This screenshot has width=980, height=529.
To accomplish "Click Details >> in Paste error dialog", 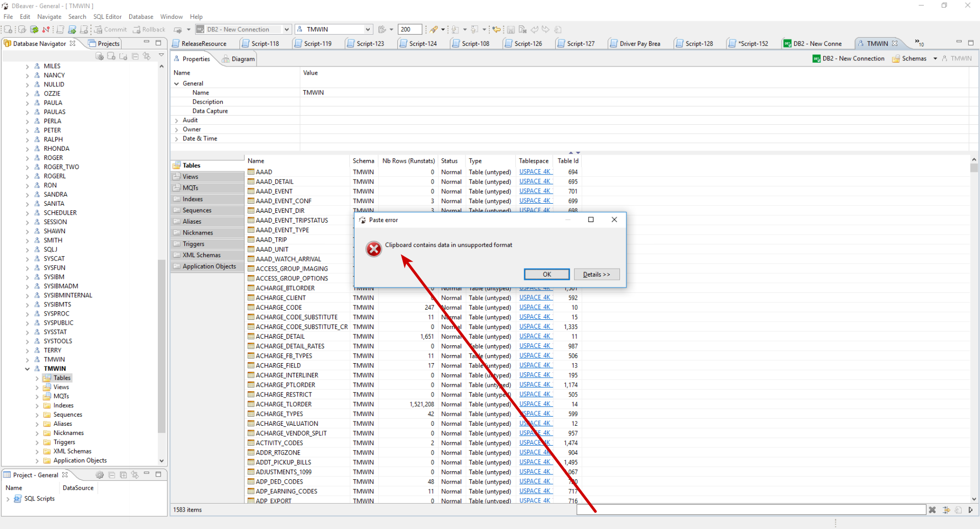I will coord(597,274).
